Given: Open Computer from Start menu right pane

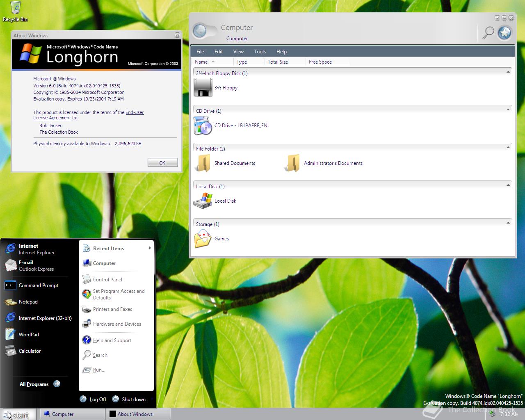Looking at the screenshot, I should point(116,263).
